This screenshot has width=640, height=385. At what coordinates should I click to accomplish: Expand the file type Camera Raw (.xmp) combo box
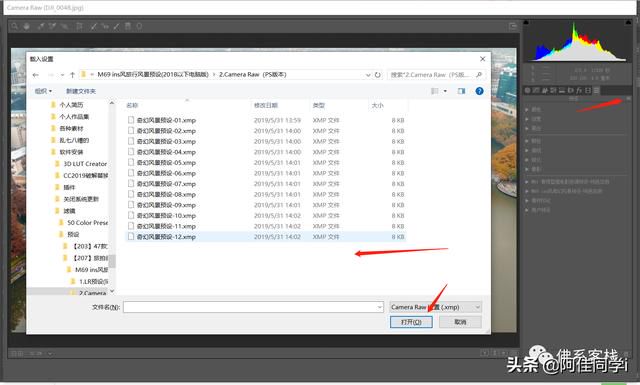[436, 307]
